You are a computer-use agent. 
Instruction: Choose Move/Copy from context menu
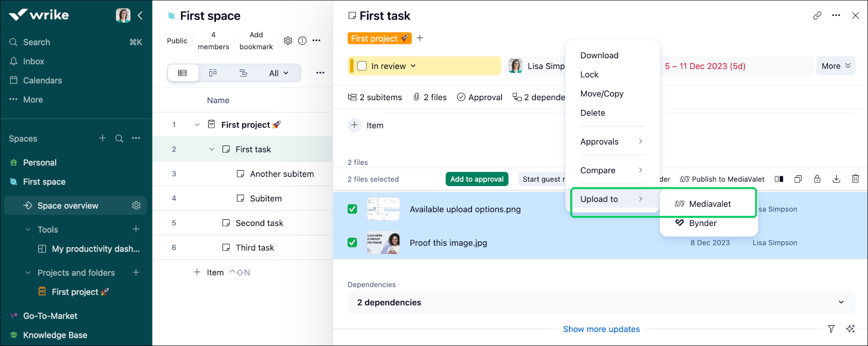602,93
